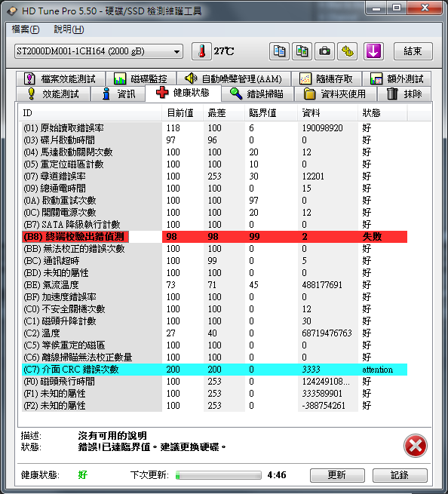Open the 說明(H) menu
The height and width of the screenshot is (494, 448).
tap(69, 29)
